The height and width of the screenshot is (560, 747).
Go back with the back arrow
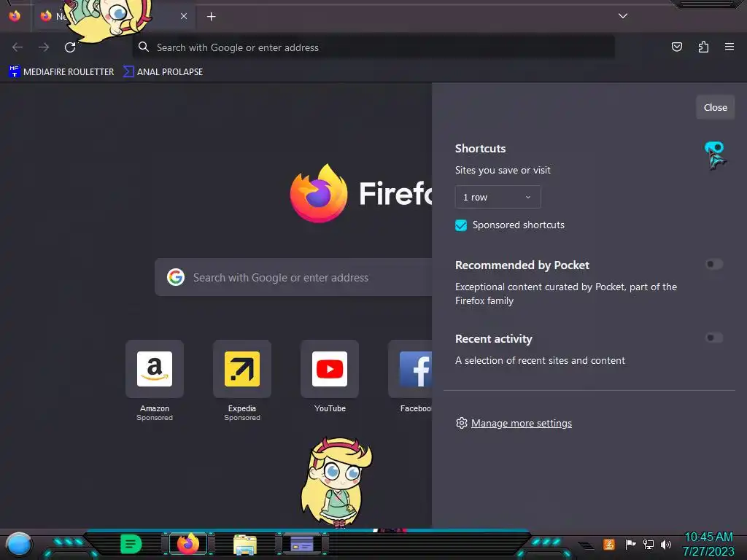click(18, 47)
